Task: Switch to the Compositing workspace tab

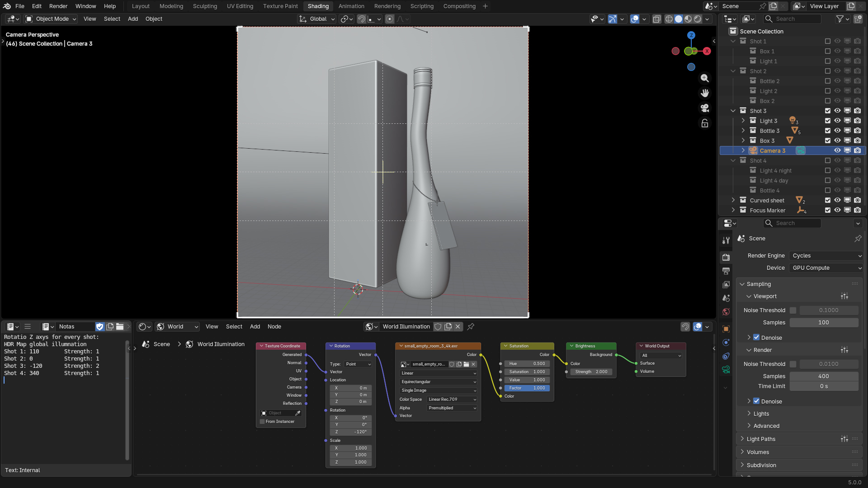Action: [x=459, y=6]
